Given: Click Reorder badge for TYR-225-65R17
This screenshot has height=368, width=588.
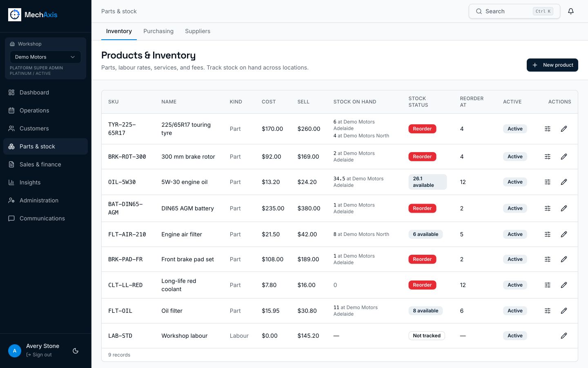Looking at the screenshot, I should coord(422,129).
